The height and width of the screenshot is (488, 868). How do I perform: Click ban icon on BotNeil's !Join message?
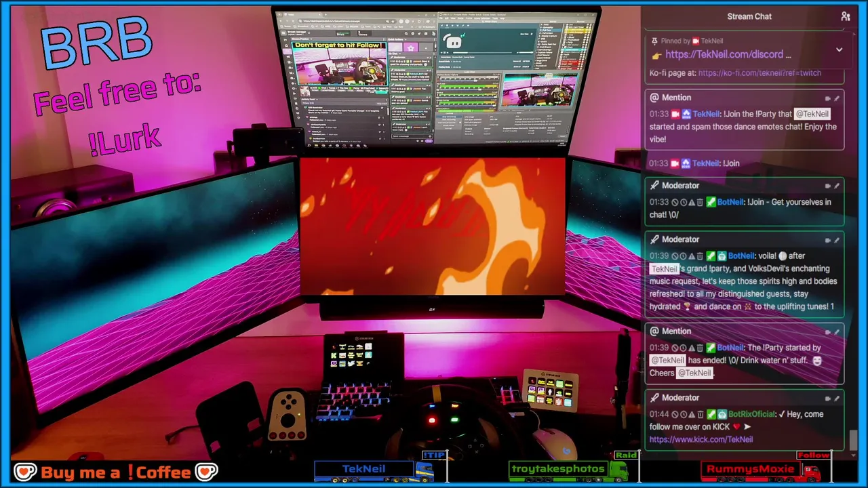(675, 202)
